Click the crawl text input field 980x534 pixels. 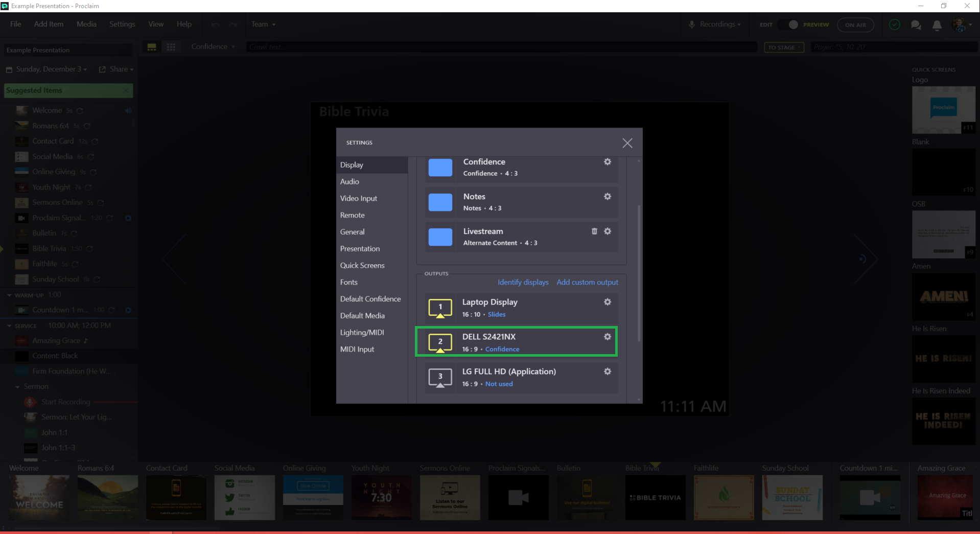(x=501, y=47)
